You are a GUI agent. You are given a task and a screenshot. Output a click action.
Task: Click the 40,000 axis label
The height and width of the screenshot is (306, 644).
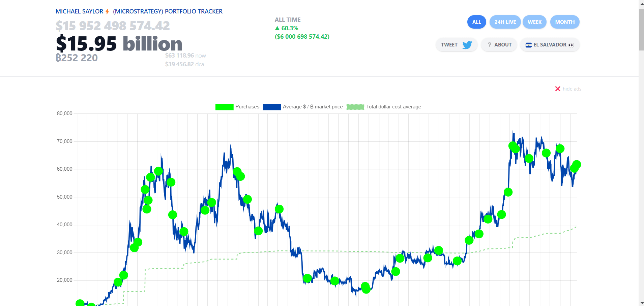pos(64,225)
